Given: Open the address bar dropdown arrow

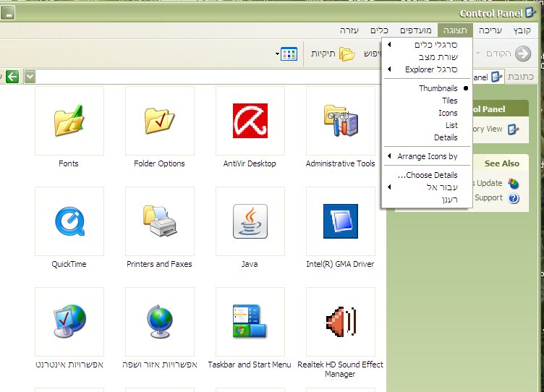Looking at the screenshot, I should coord(30,77).
